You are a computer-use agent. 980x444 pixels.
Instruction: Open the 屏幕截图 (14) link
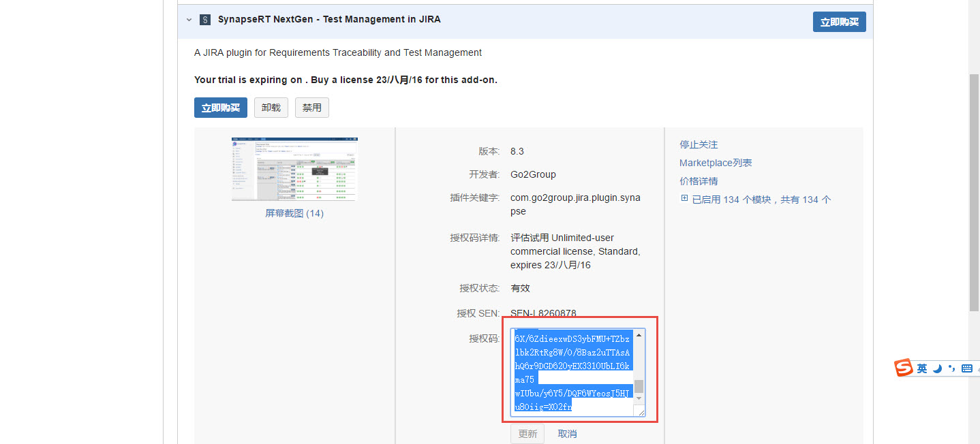(x=294, y=213)
